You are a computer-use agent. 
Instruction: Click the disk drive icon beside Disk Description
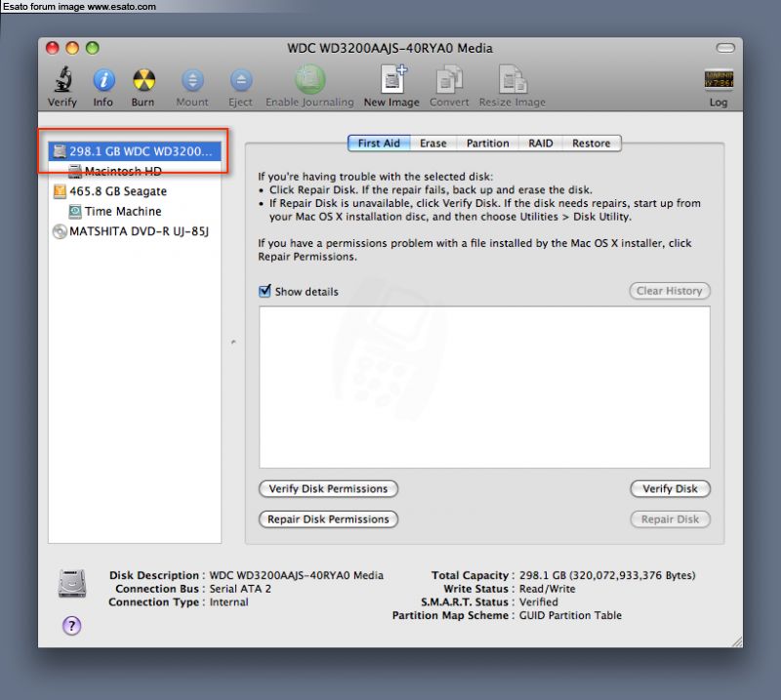click(71, 584)
